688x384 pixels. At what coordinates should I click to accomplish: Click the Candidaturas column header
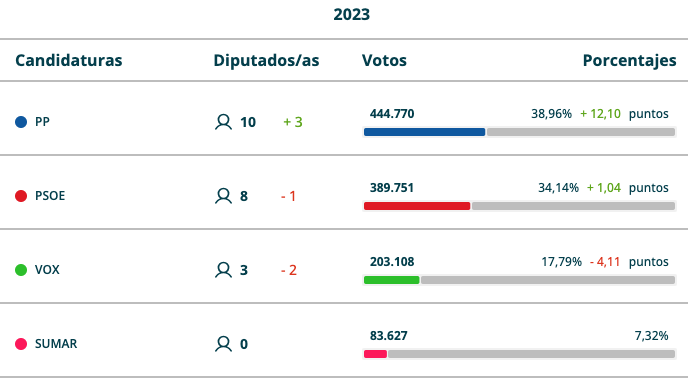69,60
